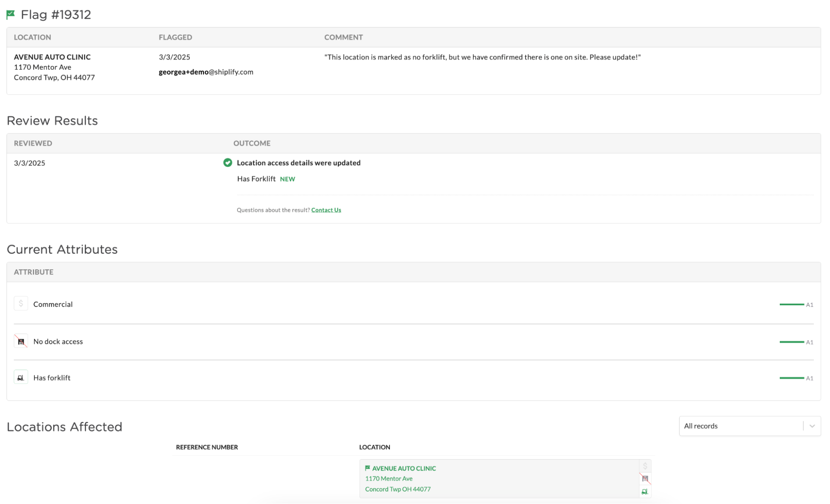Click the Commercial dollar sign attribute icon
The image size is (830, 504).
pyautogui.click(x=21, y=304)
